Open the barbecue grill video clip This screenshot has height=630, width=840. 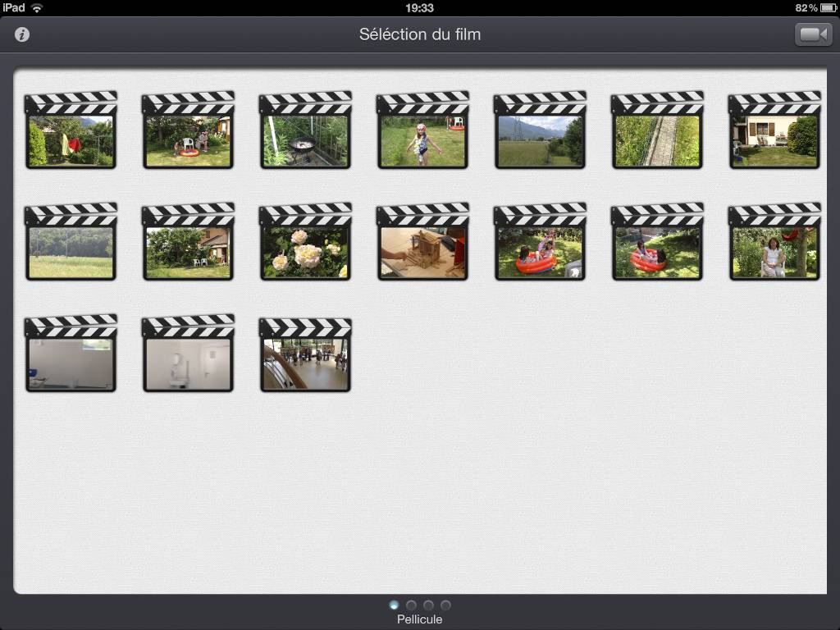coord(305,140)
